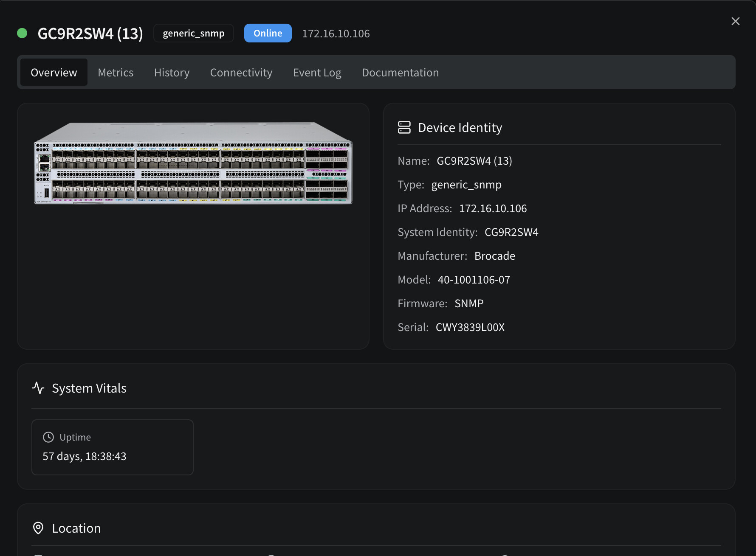Go to the Documentation tab
756x556 pixels.
pyautogui.click(x=400, y=73)
